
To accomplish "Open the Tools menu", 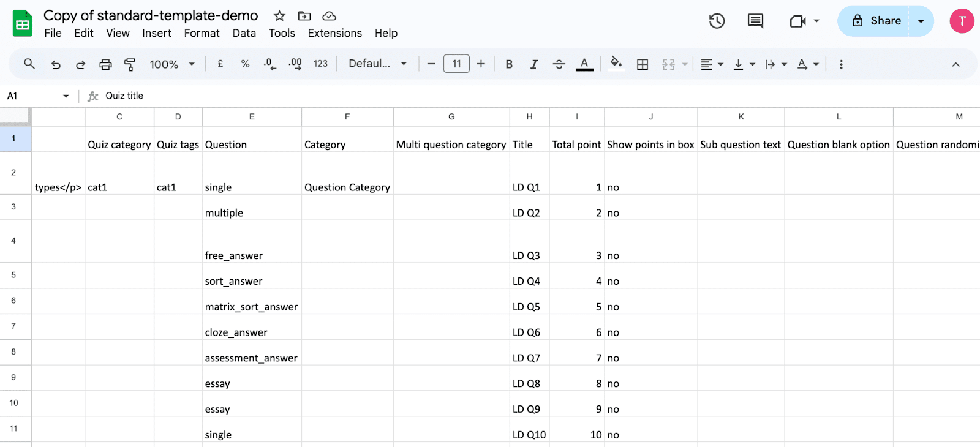I will [x=282, y=33].
